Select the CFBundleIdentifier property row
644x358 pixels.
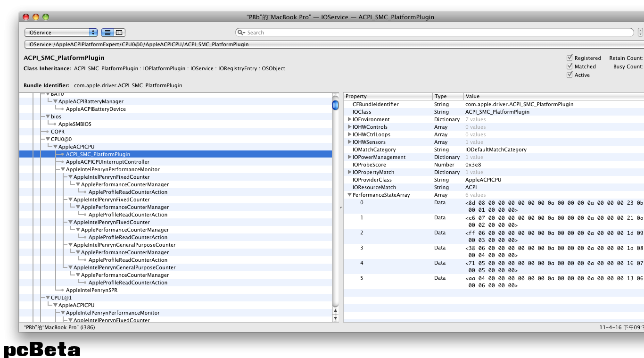click(x=494, y=104)
